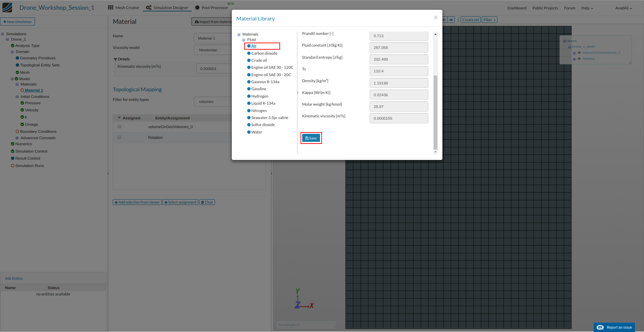This screenshot has height=332, width=644.
Task: Click the camera icon in Report an issue
Action: 600,327
